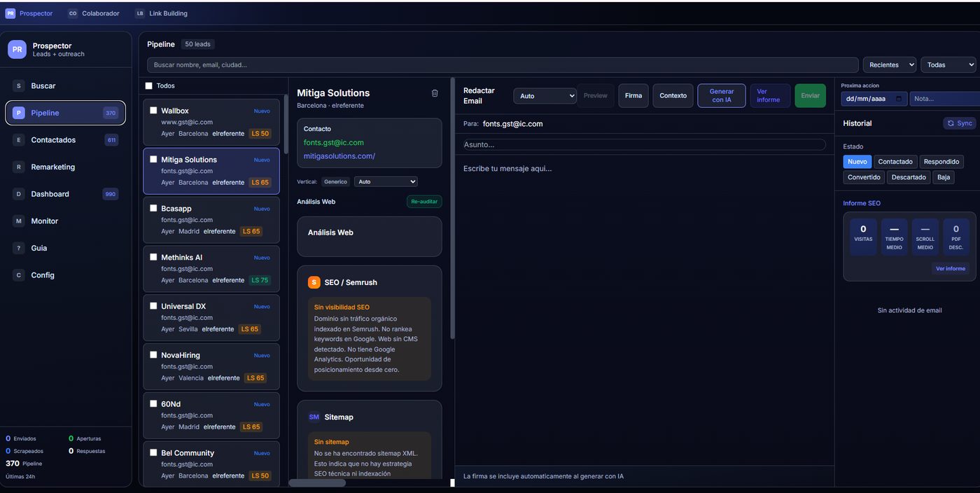980x493 pixels.
Task: Set lead state to Descartado
Action: 909,177
